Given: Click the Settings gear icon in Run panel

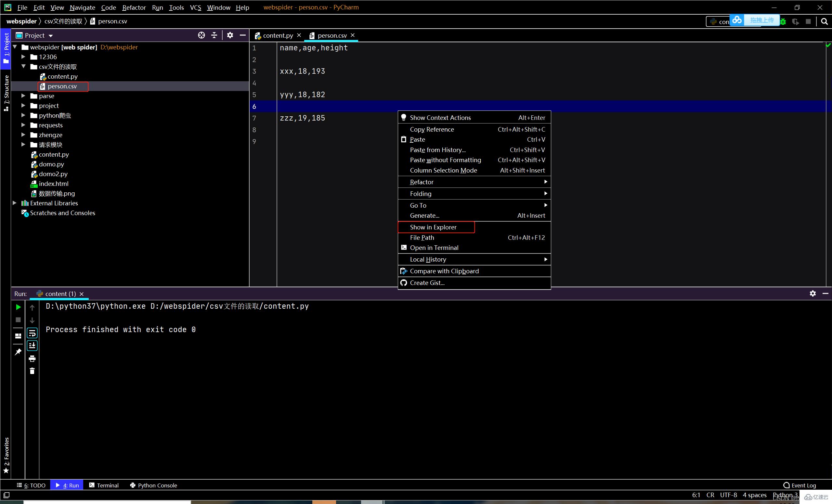Looking at the screenshot, I should tap(812, 294).
